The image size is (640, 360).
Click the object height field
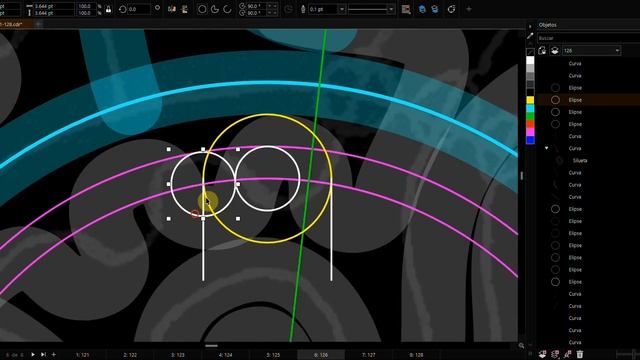click(x=53, y=13)
